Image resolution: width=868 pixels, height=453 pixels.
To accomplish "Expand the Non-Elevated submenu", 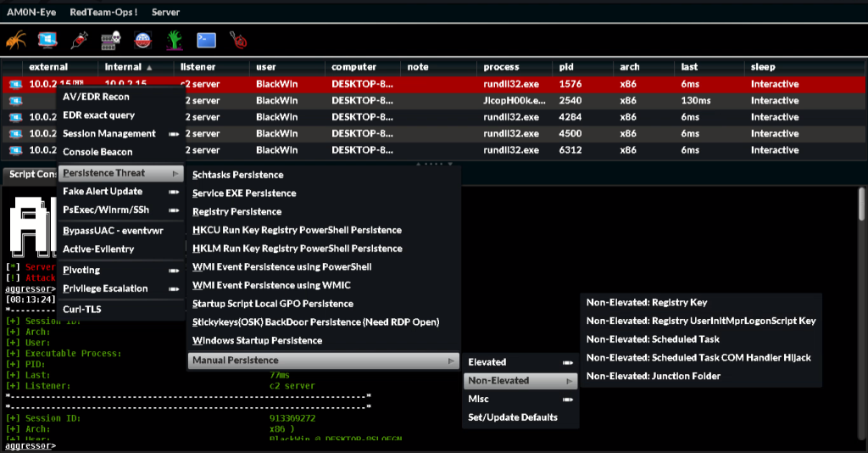I will coord(520,380).
